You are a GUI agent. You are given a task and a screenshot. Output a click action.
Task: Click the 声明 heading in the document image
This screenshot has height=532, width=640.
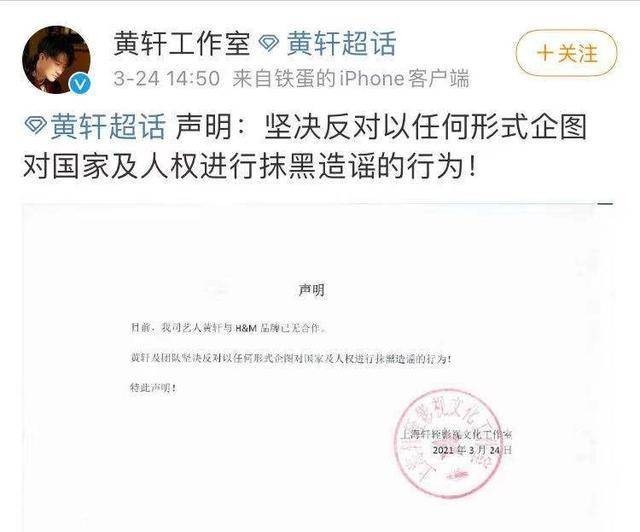311,290
